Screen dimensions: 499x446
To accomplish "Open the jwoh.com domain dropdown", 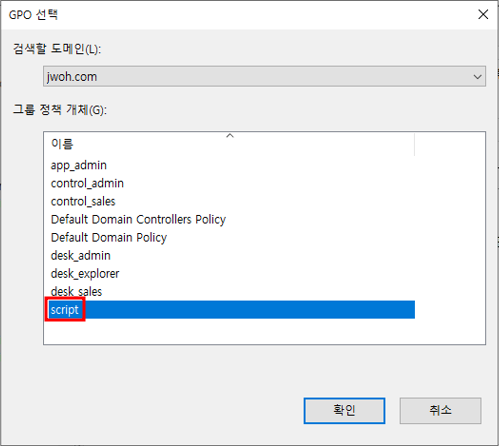I will [264, 76].
